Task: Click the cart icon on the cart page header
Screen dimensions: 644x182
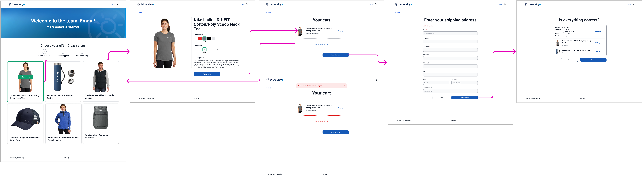Action: click(x=376, y=4)
